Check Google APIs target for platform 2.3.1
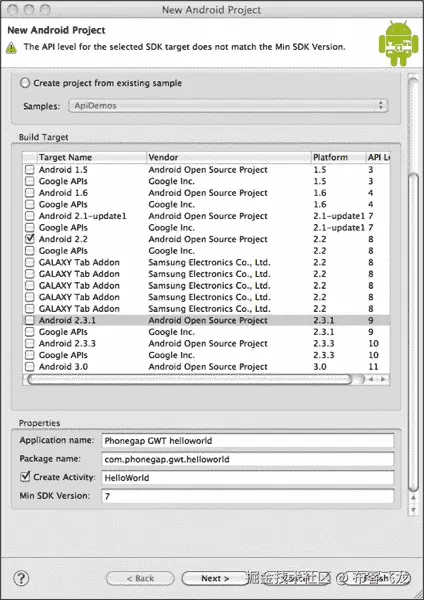The image size is (424, 600). (29, 332)
